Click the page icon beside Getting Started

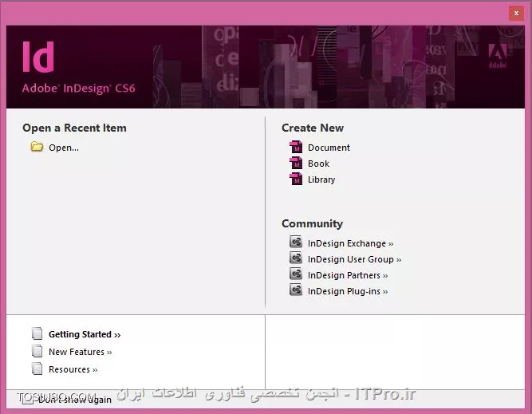37,333
